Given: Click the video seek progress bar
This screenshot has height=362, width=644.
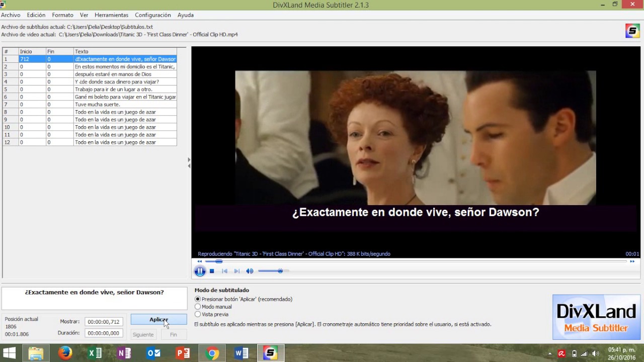Looking at the screenshot, I should tap(416, 261).
